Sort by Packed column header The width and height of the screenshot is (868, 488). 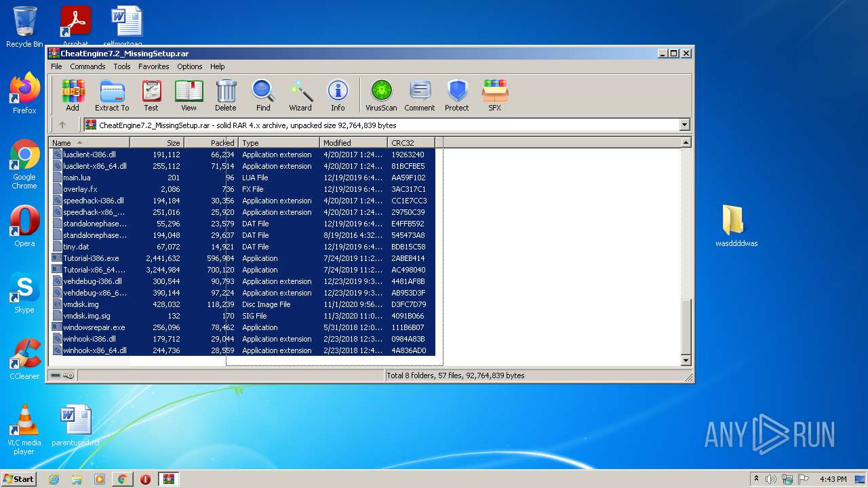[x=212, y=142]
